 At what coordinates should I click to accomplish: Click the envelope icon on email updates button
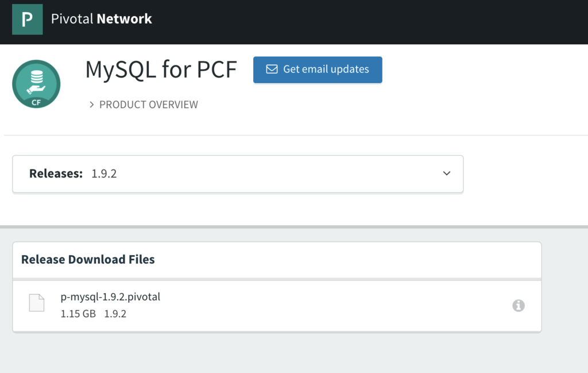click(x=272, y=69)
